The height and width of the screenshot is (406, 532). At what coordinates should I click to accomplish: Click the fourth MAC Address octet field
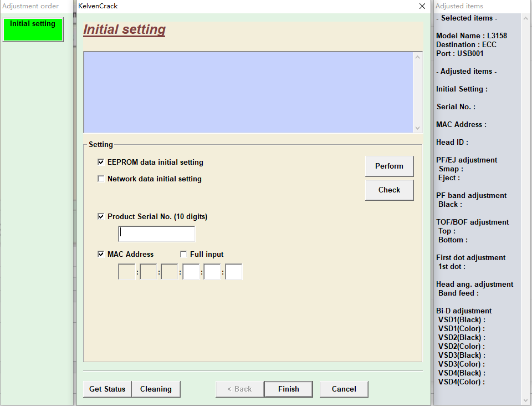[x=191, y=272]
